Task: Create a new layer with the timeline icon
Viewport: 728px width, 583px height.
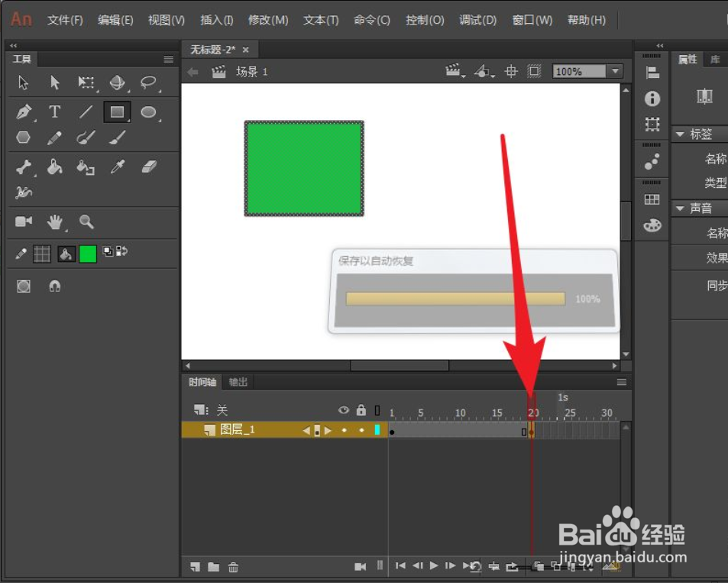Action: (194, 567)
